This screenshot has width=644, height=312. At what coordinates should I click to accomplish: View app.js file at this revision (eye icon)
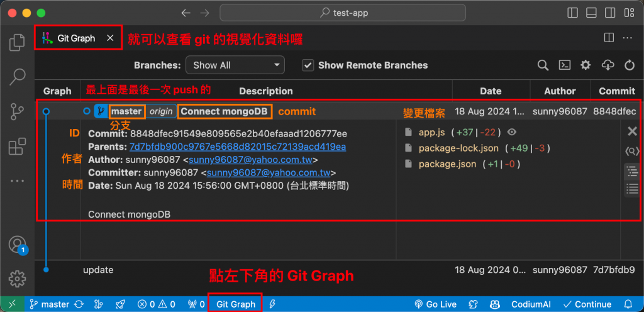point(512,132)
